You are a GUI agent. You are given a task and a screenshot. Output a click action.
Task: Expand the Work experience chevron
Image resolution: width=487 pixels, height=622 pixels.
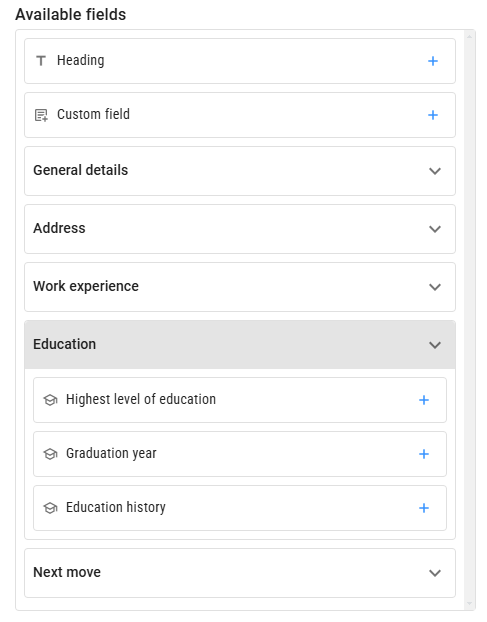[435, 287]
